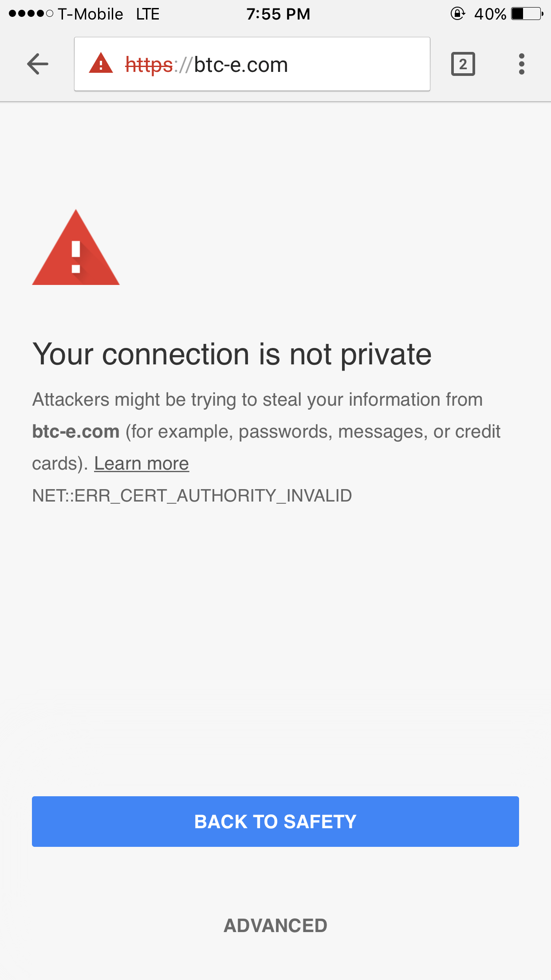The width and height of the screenshot is (551, 980).
Task: Tap the large red warning triangle
Action: click(x=76, y=248)
